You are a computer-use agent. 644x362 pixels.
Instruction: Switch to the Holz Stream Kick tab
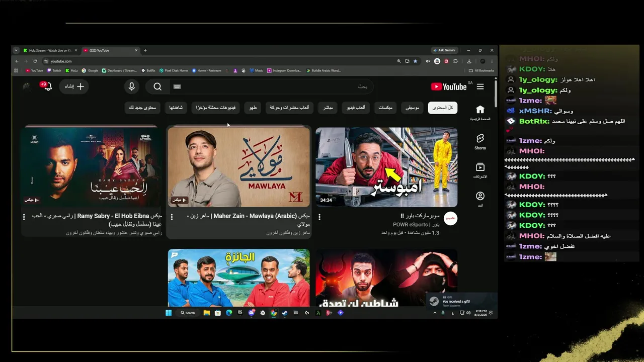click(x=49, y=50)
